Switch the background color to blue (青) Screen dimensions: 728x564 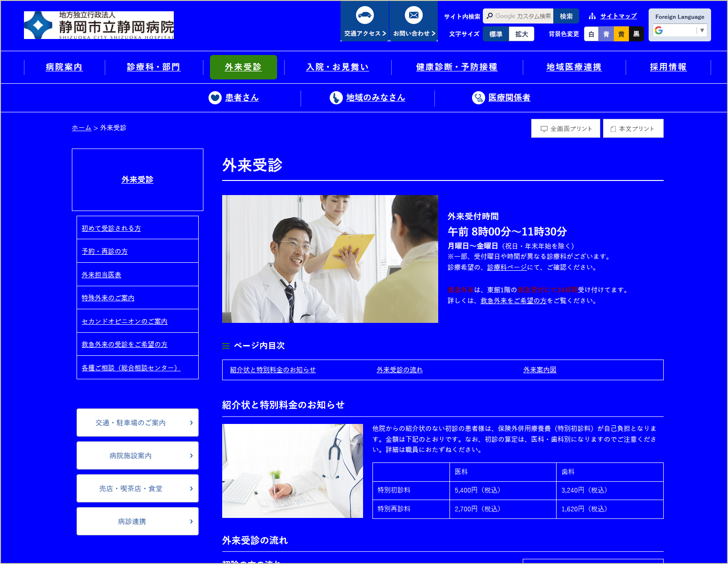(x=606, y=34)
